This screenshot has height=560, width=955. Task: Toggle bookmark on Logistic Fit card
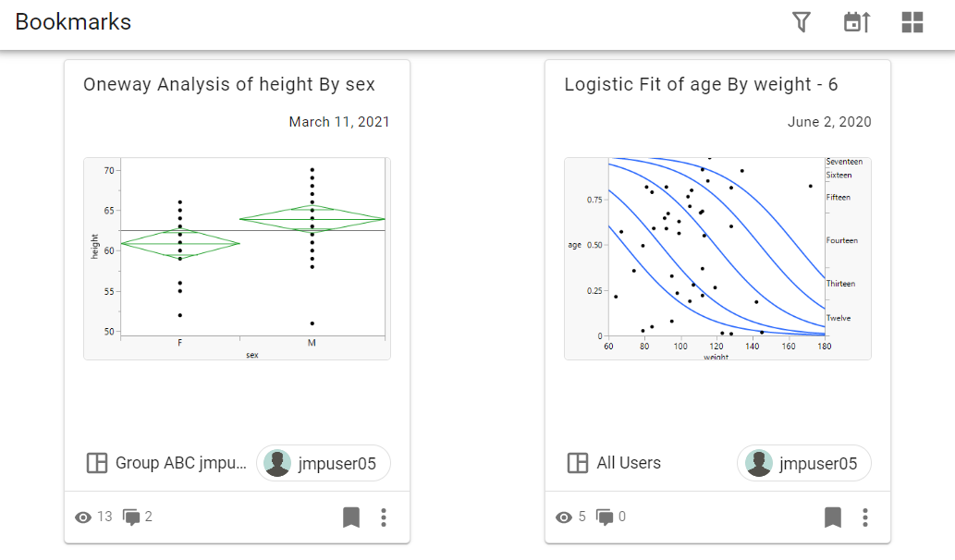(x=833, y=517)
